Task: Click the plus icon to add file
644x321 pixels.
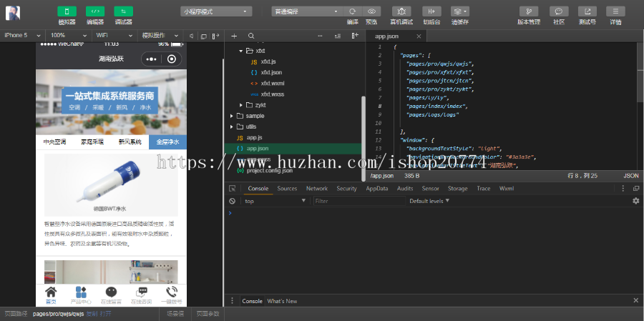Action: click(x=234, y=36)
